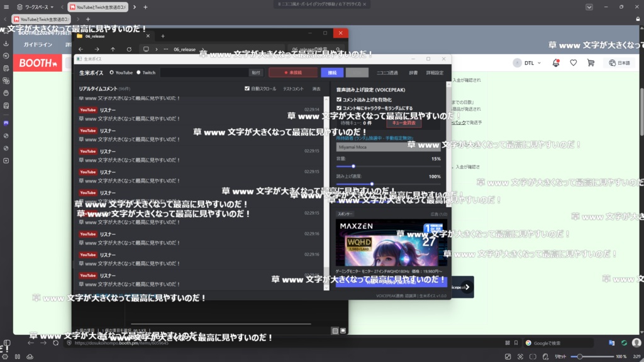Screen dimensions: 644x362
Task: Open the 辞書 menu in 生米ボイス
Action: tap(413, 73)
